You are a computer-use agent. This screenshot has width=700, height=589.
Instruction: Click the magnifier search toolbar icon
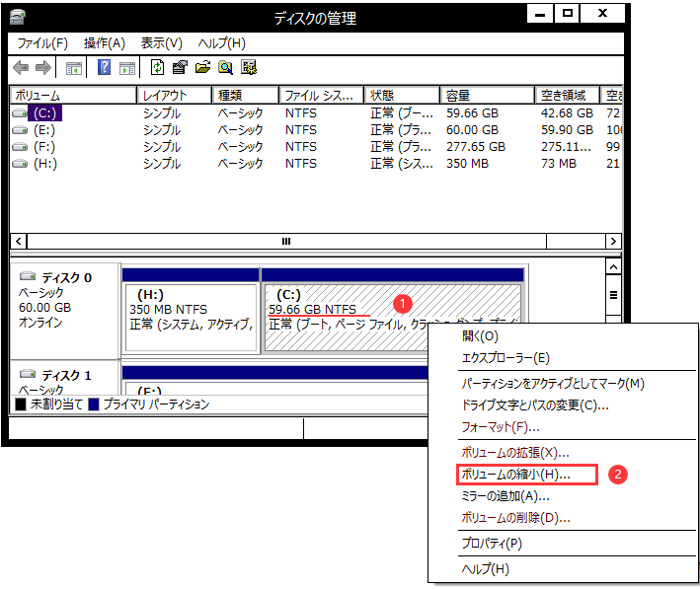pyautogui.click(x=225, y=67)
